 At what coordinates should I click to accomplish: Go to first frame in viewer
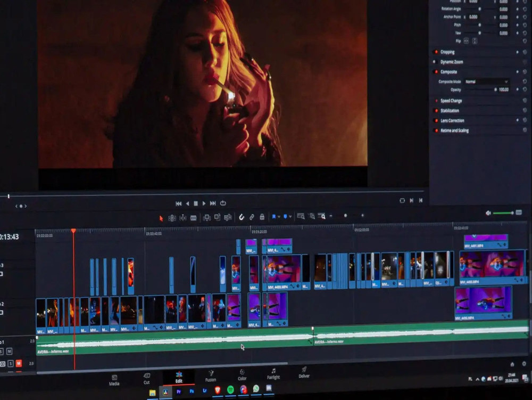178,203
